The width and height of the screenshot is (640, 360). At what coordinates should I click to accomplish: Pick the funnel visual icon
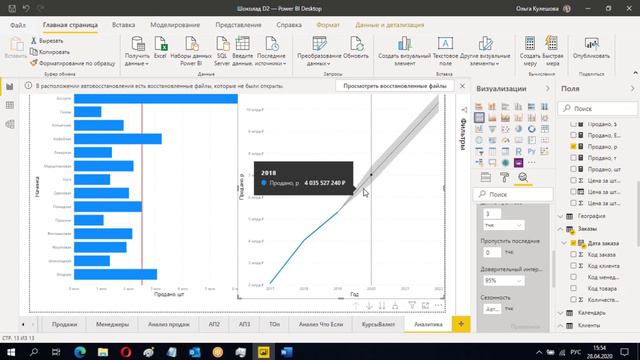[492, 129]
